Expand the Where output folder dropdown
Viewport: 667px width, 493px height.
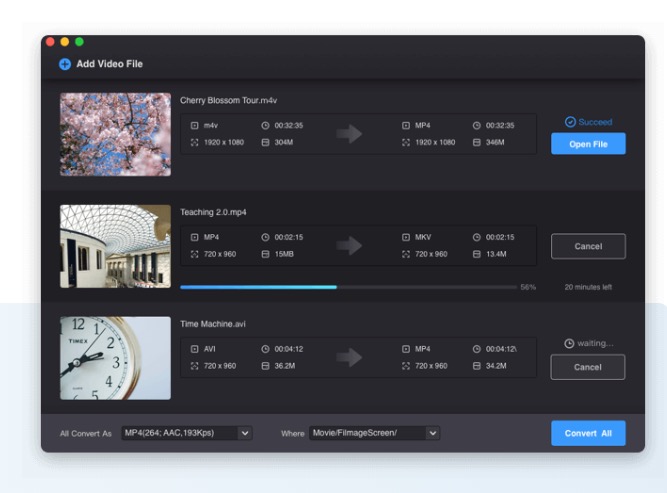(433, 433)
